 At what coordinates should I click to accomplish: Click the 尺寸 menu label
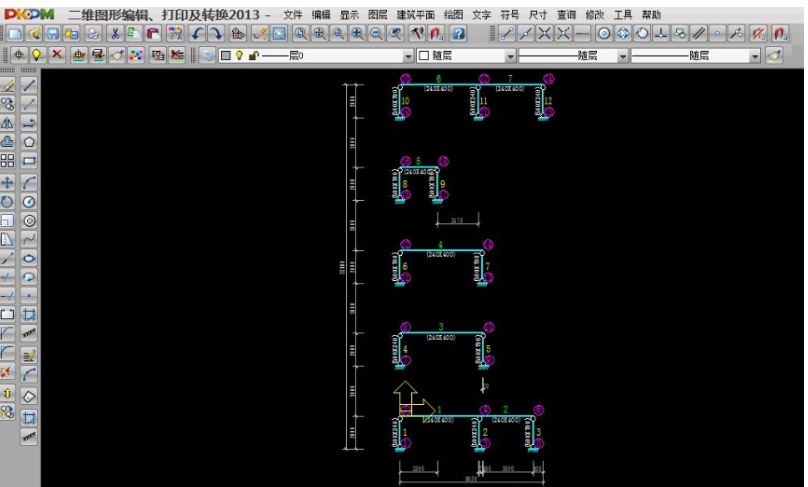(x=538, y=15)
